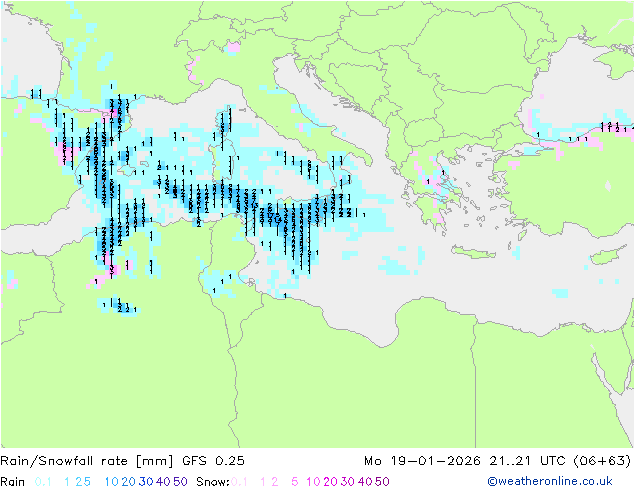Click the 'GFS 0.25' model label

pos(213,461)
